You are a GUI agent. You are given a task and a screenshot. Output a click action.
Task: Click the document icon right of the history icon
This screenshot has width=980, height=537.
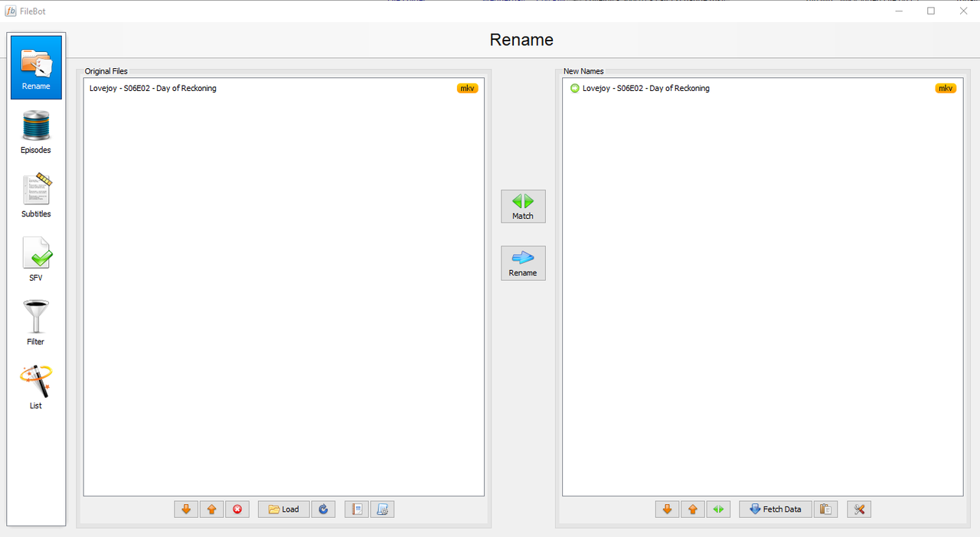point(383,509)
